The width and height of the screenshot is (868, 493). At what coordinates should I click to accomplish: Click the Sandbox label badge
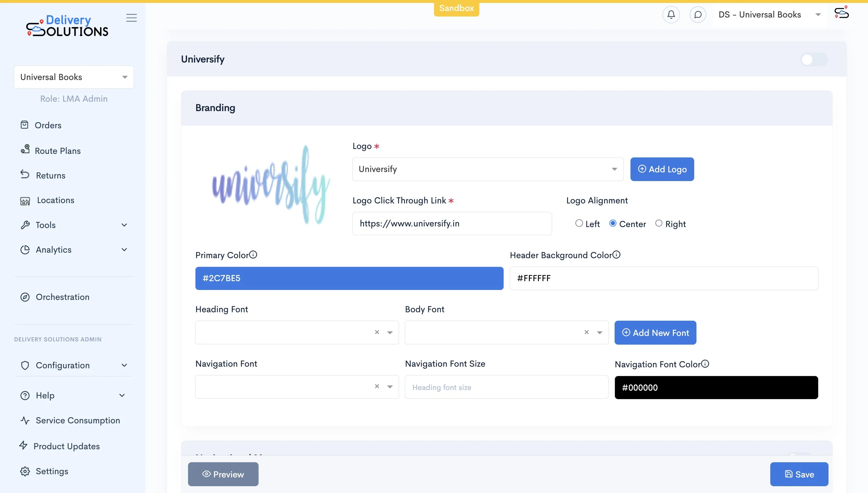pos(456,8)
